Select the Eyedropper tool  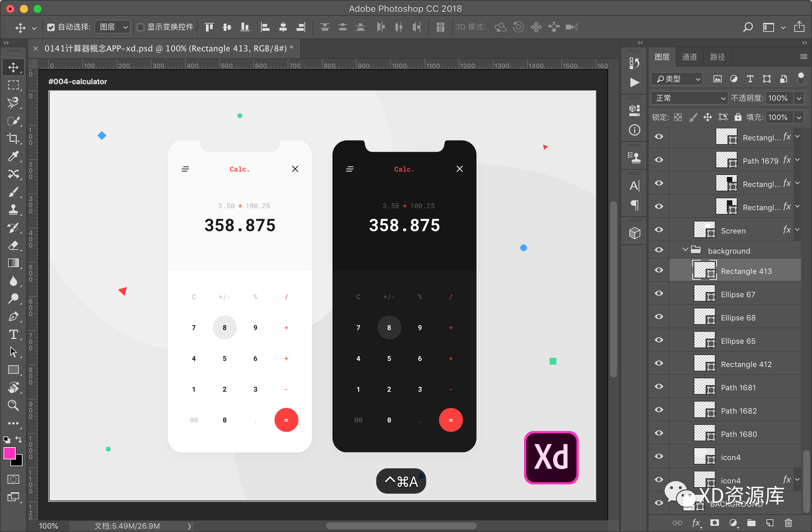(x=13, y=156)
